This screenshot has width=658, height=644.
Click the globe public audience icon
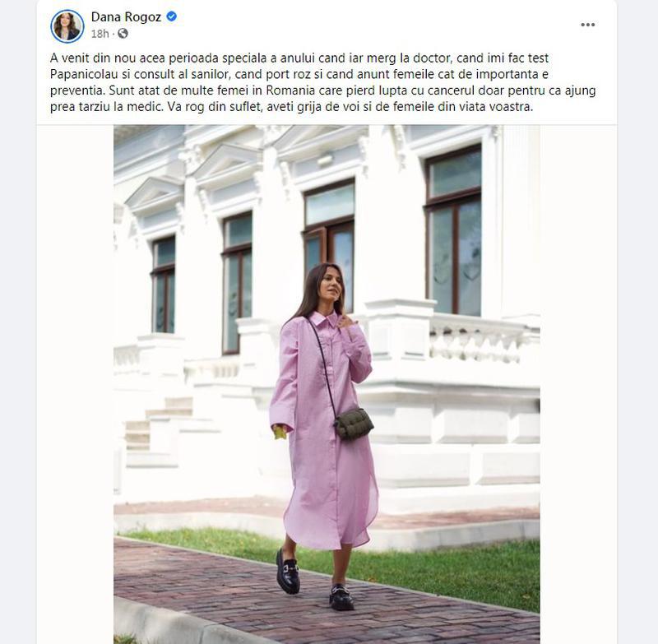[123, 33]
